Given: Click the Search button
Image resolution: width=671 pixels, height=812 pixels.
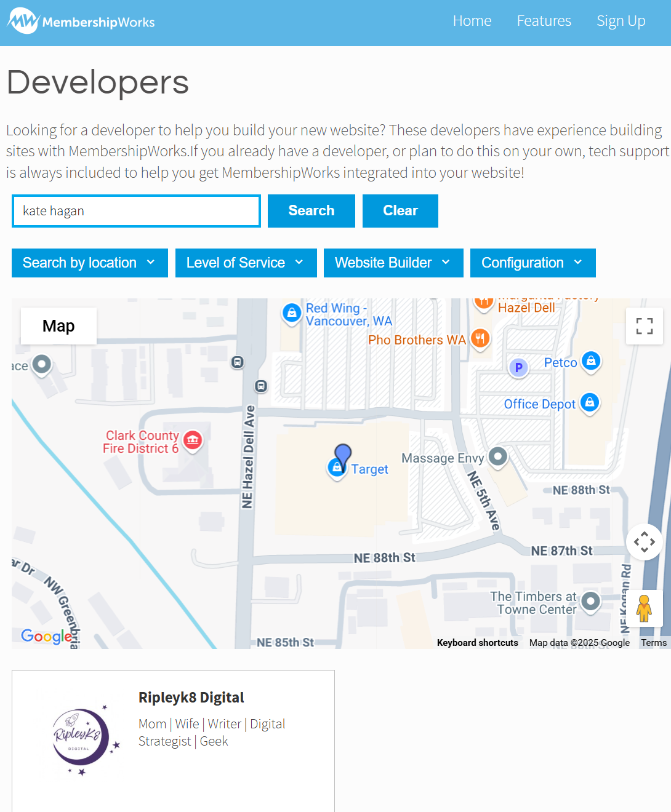Looking at the screenshot, I should click(x=311, y=211).
